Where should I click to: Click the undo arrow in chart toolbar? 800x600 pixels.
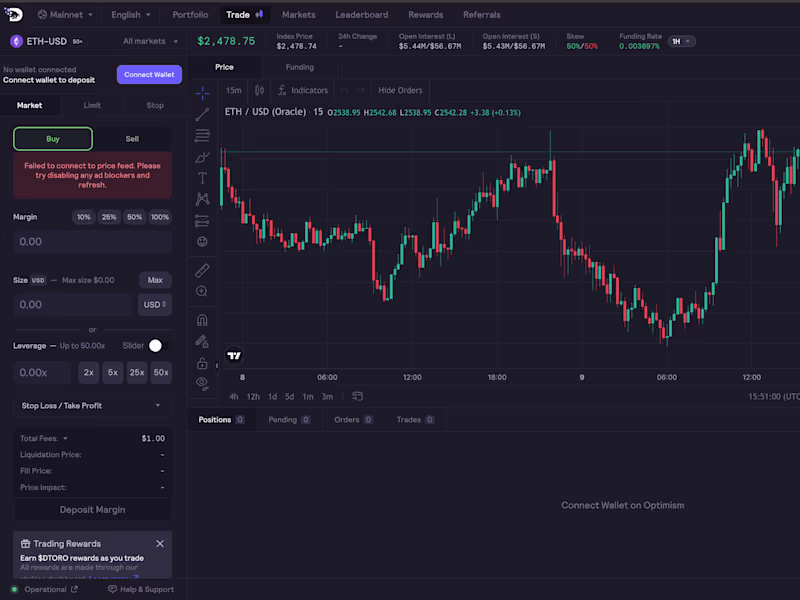344,90
